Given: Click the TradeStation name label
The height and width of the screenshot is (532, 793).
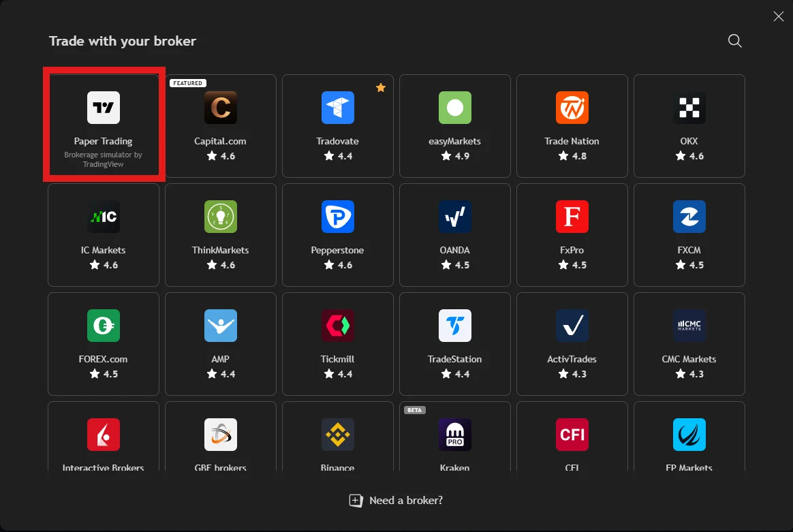Looking at the screenshot, I should coord(454,359).
